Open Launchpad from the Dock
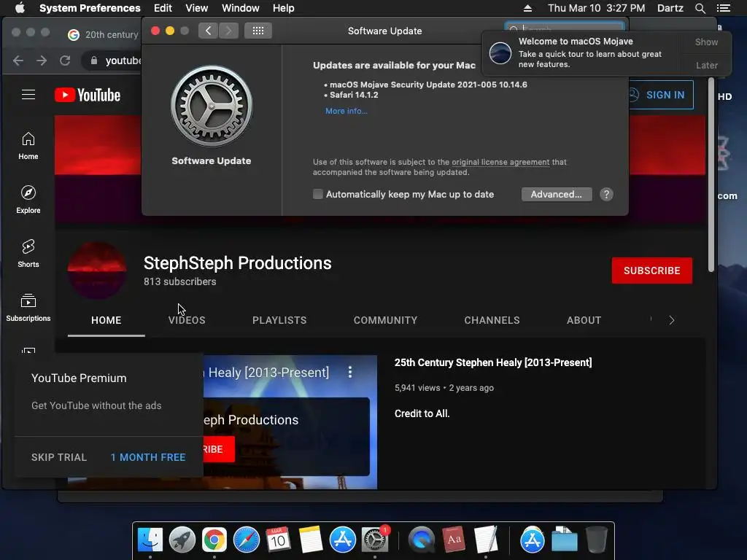 click(182, 540)
